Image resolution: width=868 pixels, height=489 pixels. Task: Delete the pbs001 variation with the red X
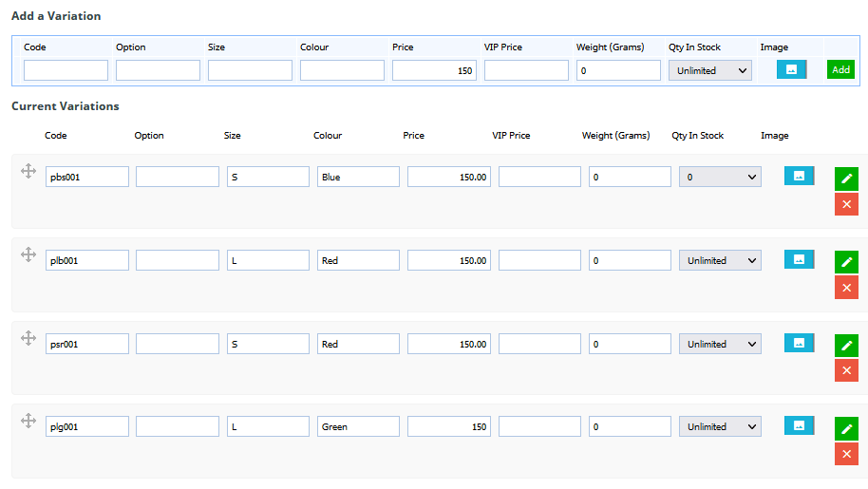coord(846,204)
